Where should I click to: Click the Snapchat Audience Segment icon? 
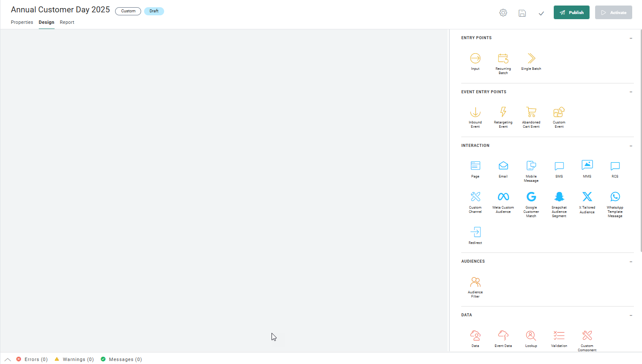point(559,197)
